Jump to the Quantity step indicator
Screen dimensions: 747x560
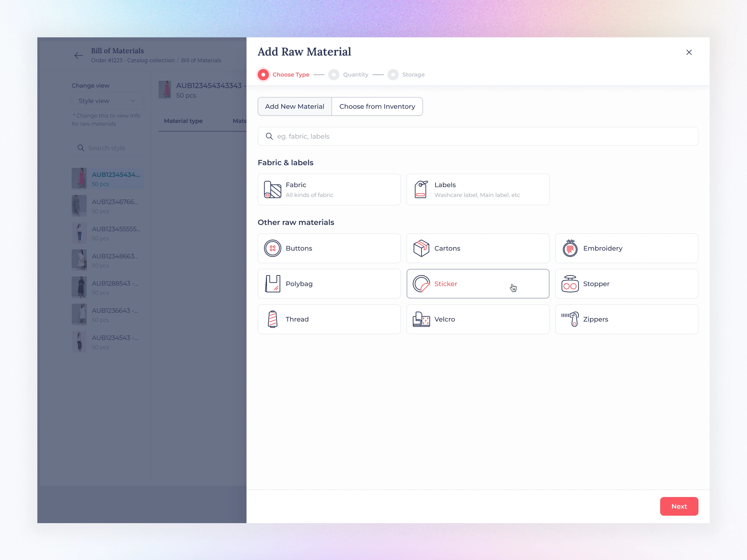coord(334,75)
